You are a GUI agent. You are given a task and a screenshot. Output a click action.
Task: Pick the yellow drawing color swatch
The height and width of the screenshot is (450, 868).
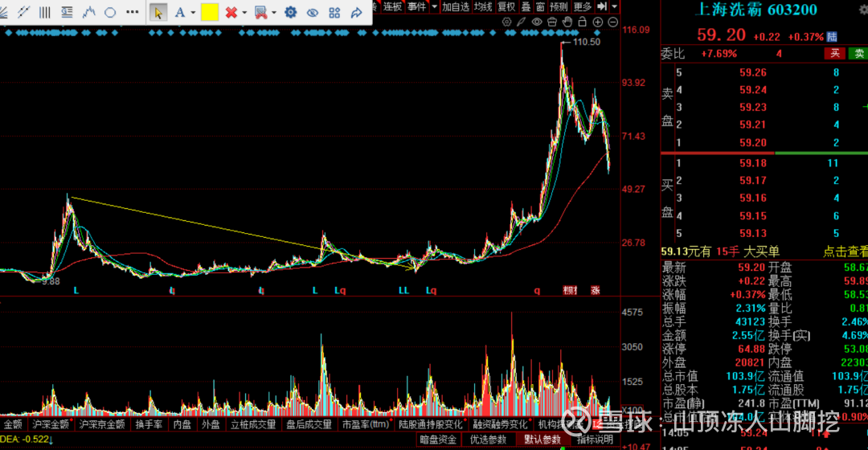tap(210, 12)
